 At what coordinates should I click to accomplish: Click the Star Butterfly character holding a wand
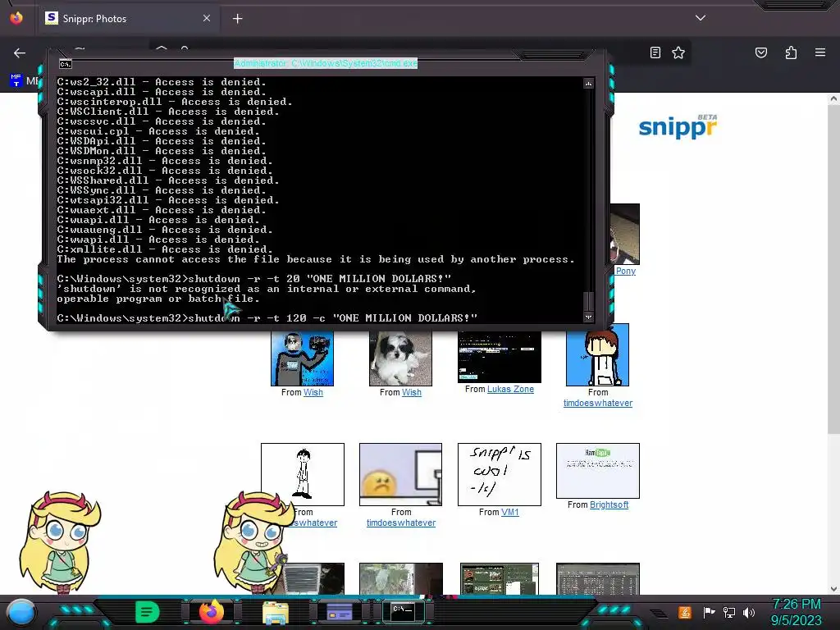[x=253, y=542]
